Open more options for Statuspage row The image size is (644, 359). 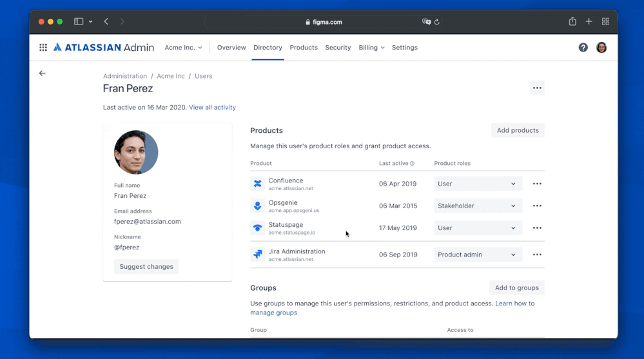coord(537,228)
